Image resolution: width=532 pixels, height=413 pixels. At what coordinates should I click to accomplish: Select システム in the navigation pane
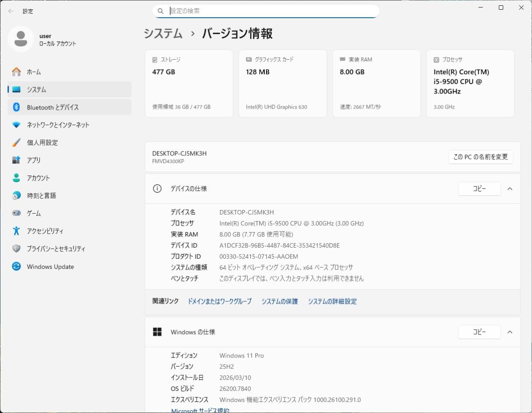(x=16, y=89)
